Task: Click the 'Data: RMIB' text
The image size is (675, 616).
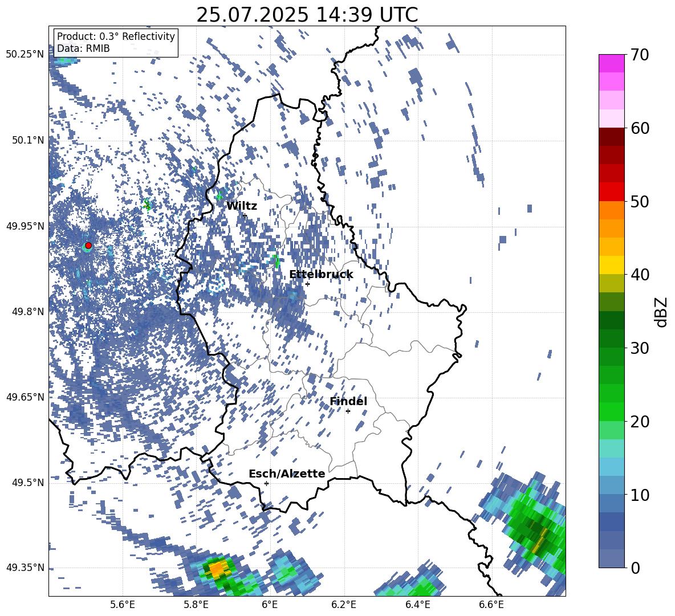Action: coord(83,48)
